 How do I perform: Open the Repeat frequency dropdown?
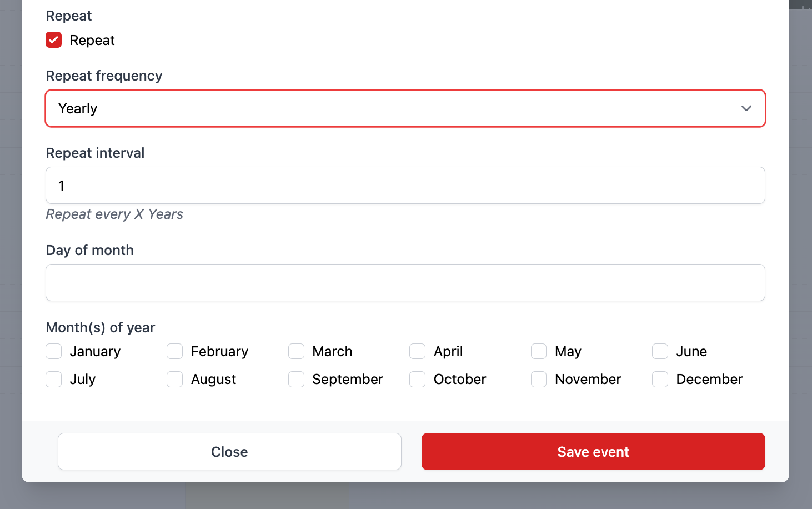pos(405,108)
